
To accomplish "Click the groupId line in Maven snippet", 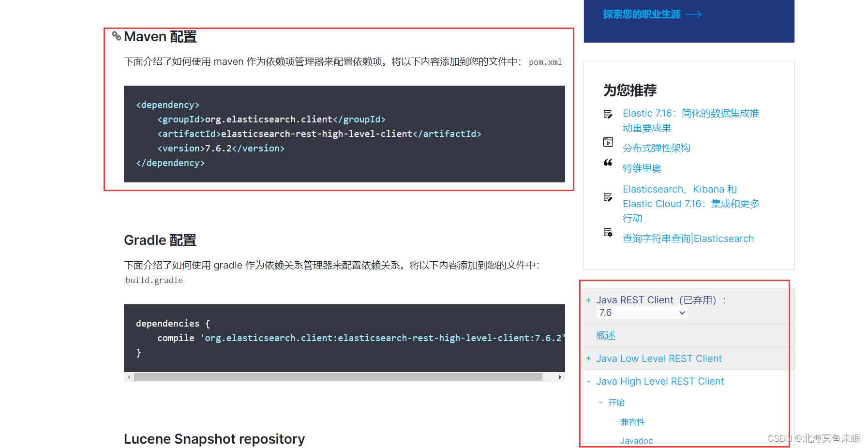I will click(271, 119).
